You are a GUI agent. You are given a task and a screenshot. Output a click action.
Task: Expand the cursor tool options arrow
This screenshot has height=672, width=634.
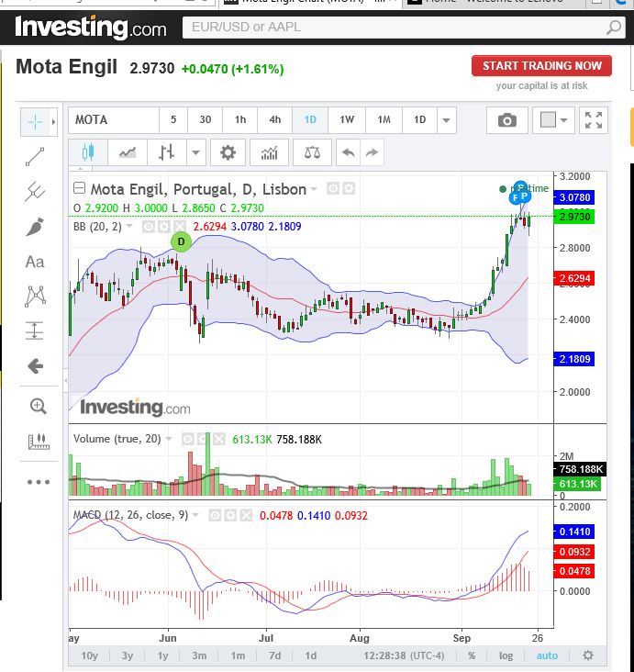click(53, 122)
